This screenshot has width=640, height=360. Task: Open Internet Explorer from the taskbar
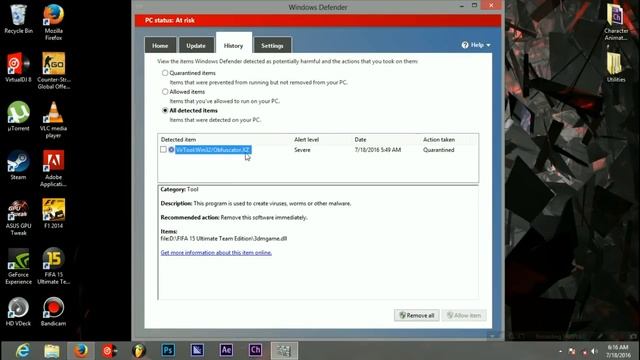tap(23, 351)
